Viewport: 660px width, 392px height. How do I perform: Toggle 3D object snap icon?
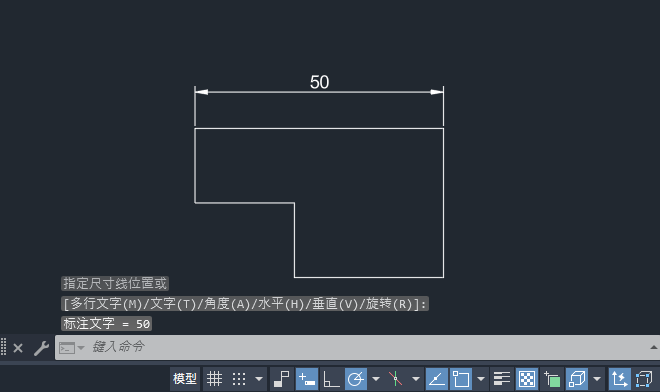(x=577, y=379)
